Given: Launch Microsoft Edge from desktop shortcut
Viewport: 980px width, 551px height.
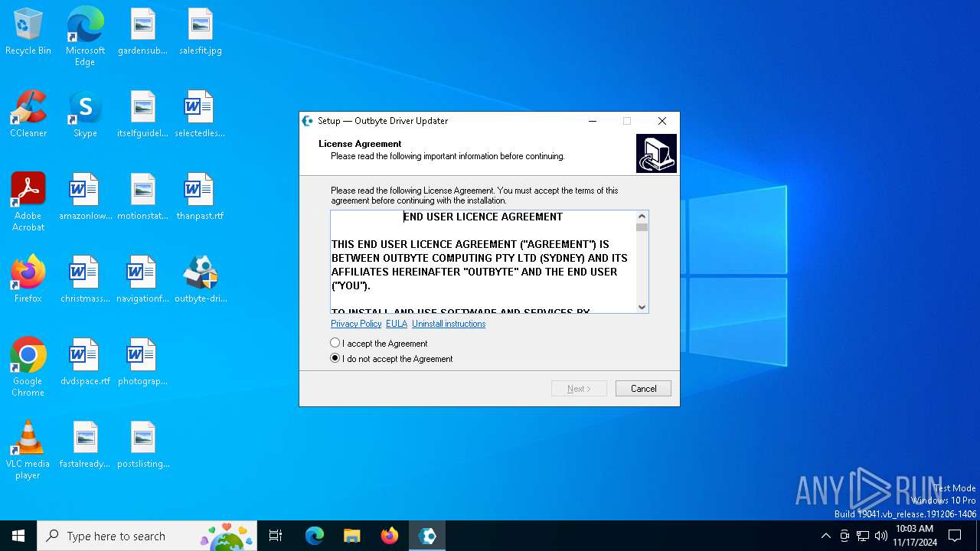Looking at the screenshot, I should point(85,37).
